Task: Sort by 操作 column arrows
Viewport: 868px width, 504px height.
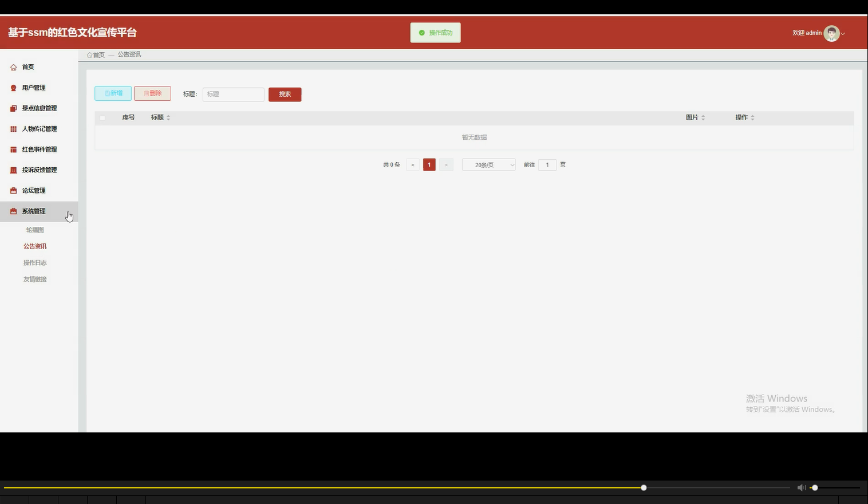Action: coord(752,117)
